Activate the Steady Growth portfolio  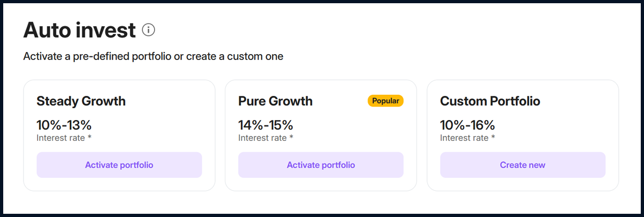coord(119,165)
